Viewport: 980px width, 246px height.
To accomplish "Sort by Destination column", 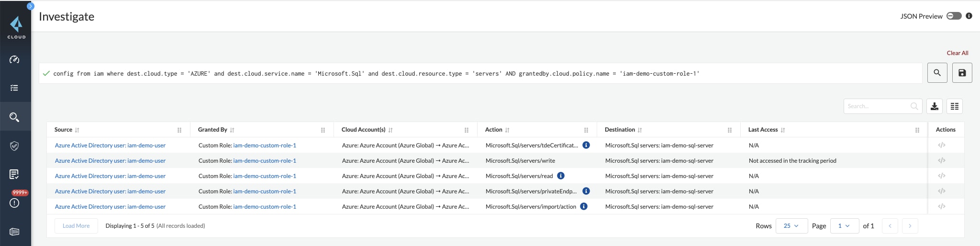I will click(640, 130).
